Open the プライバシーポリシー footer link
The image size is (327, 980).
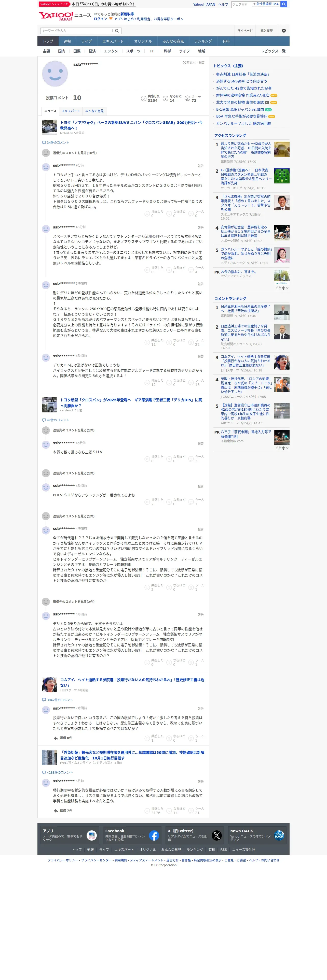63,860
